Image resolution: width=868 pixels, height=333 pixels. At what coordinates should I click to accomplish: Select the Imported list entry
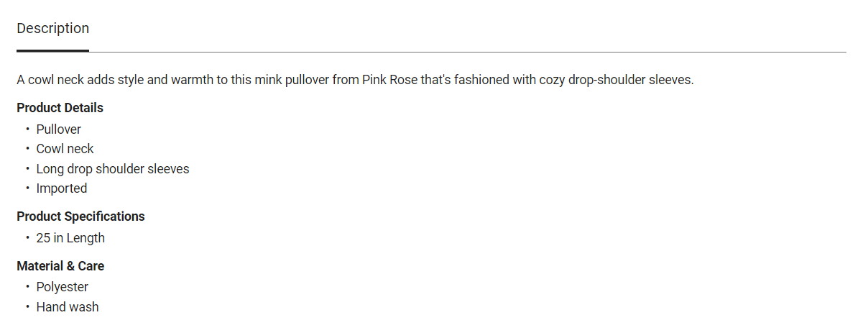(x=62, y=188)
